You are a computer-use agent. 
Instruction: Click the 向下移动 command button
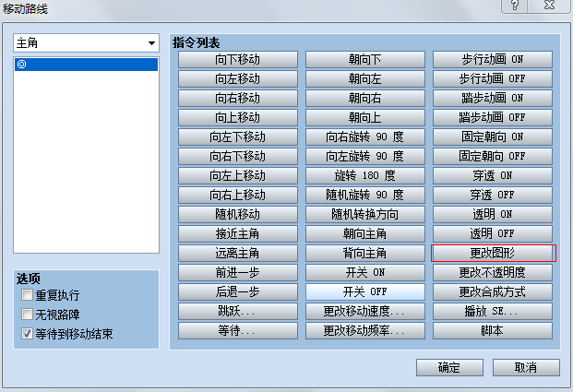[238, 59]
